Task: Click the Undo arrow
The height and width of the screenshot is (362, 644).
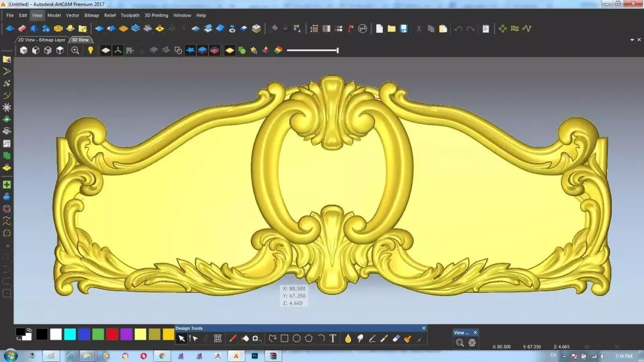Action: [458, 28]
